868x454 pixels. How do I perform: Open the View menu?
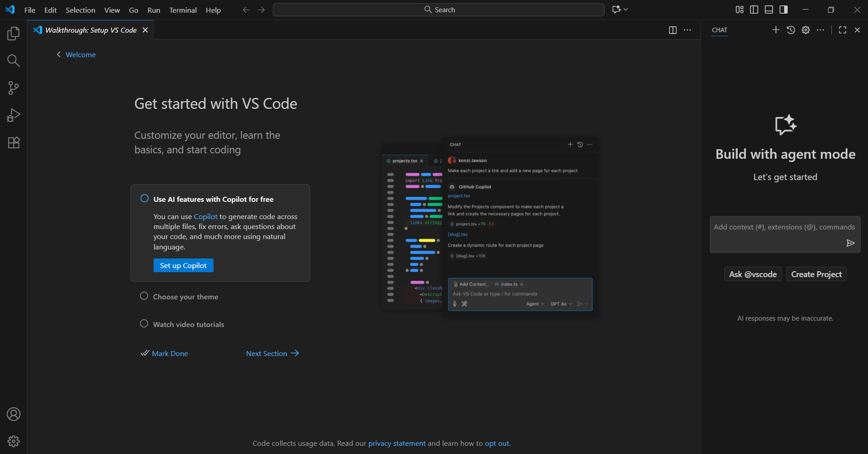(x=112, y=10)
